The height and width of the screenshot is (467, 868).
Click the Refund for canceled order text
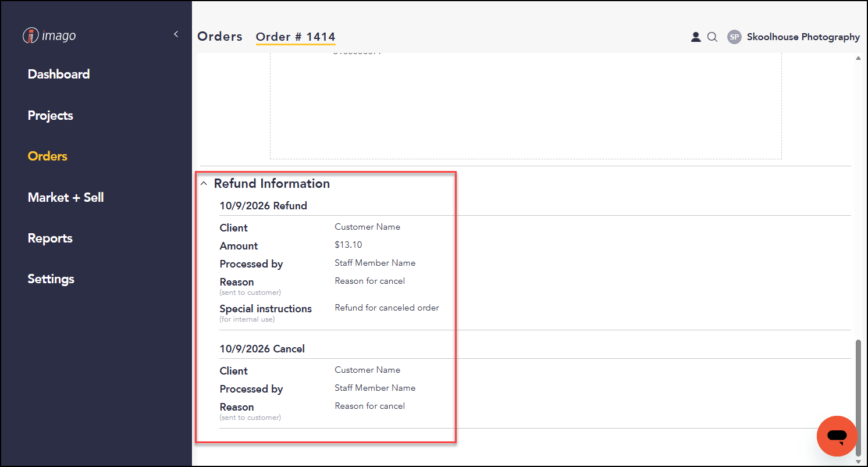pyautogui.click(x=387, y=308)
